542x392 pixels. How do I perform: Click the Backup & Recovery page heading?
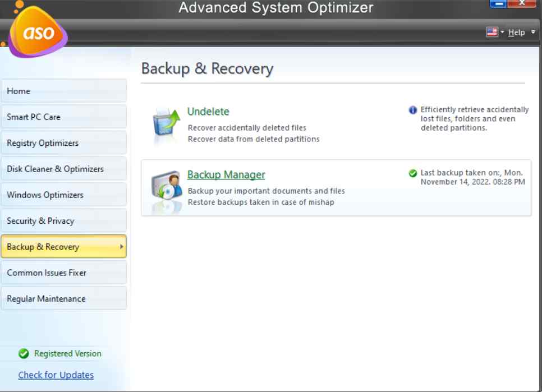(207, 68)
